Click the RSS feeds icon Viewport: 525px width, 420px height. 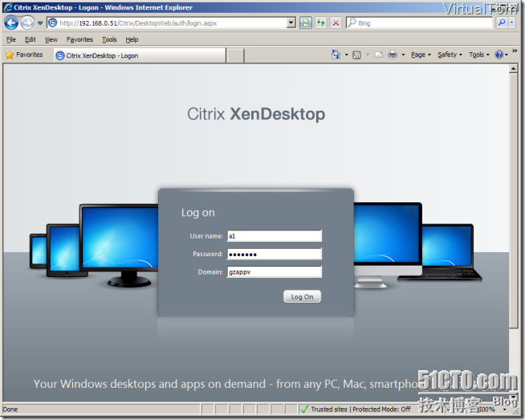(x=356, y=55)
